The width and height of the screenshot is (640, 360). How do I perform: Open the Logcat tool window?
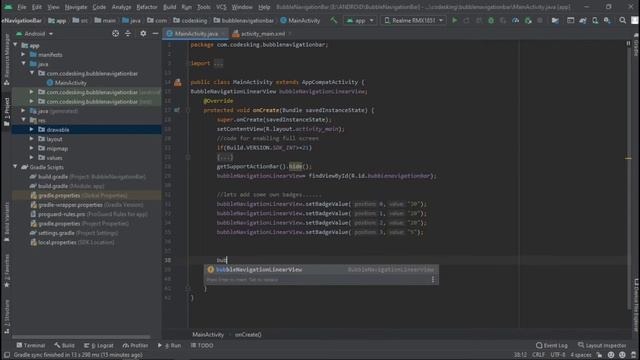(x=98, y=345)
